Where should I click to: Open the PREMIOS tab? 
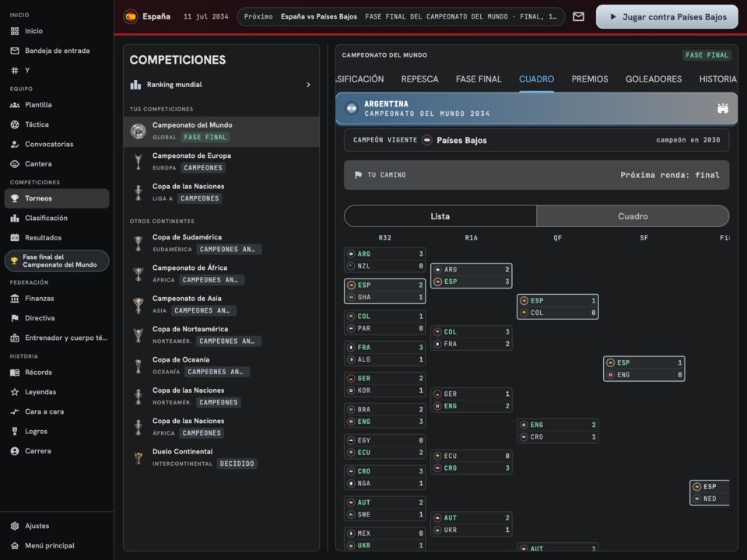(590, 79)
